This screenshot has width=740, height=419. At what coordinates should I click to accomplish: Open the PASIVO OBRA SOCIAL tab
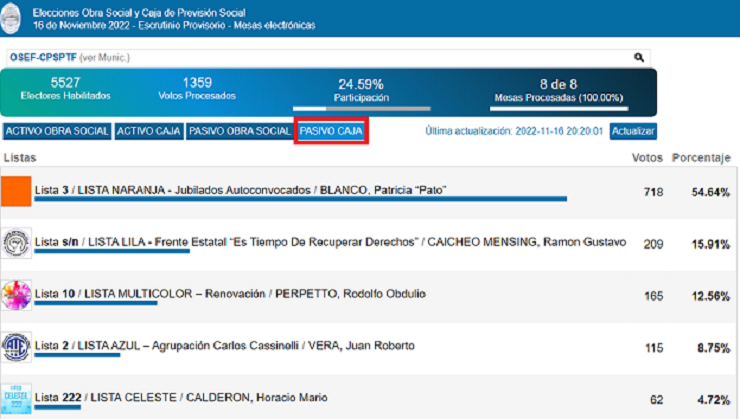[x=239, y=131]
